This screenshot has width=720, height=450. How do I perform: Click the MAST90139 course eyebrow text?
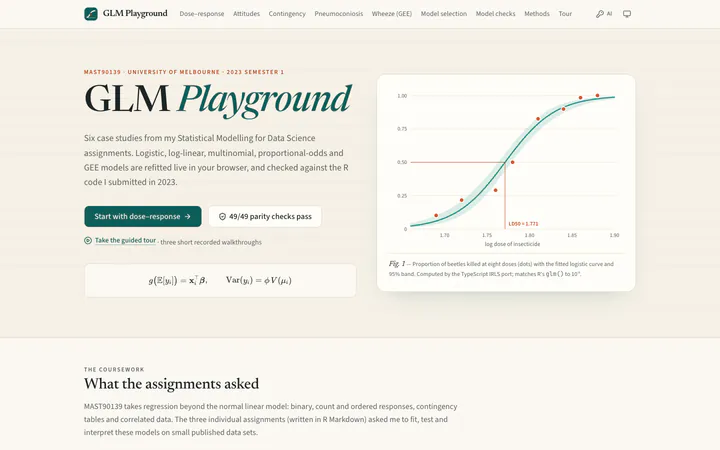coord(184,72)
